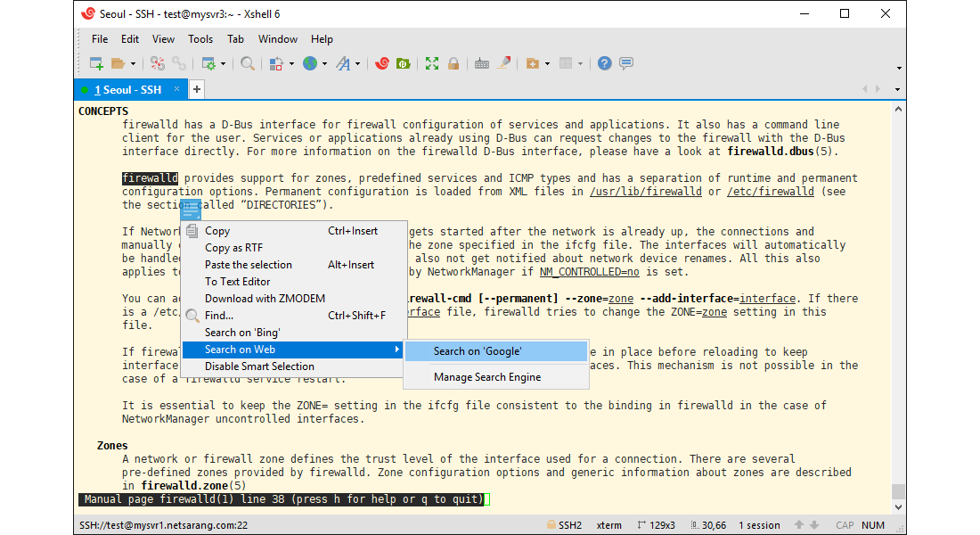Toggle Full Screen green arrows icon

click(x=432, y=63)
